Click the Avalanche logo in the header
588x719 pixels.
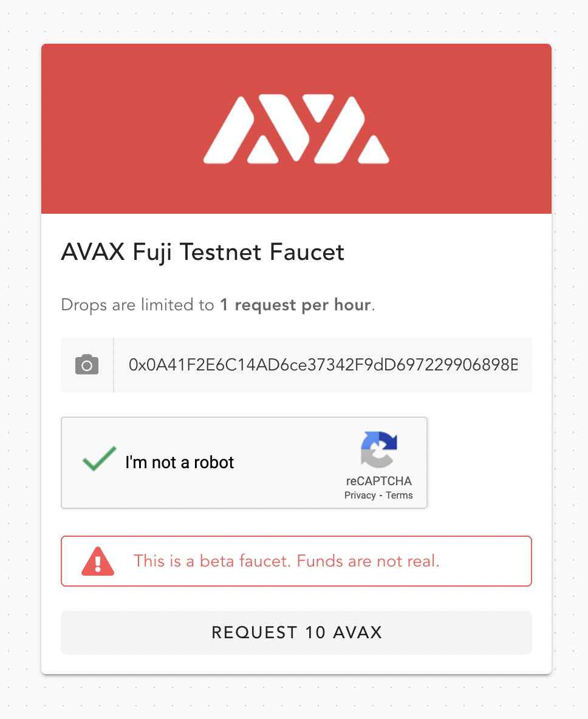pos(296,129)
